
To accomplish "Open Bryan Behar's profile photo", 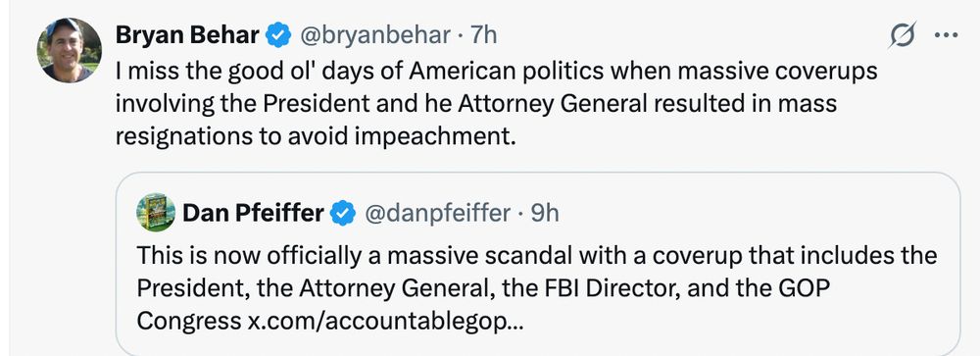I will pyautogui.click(x=69, y=50).
